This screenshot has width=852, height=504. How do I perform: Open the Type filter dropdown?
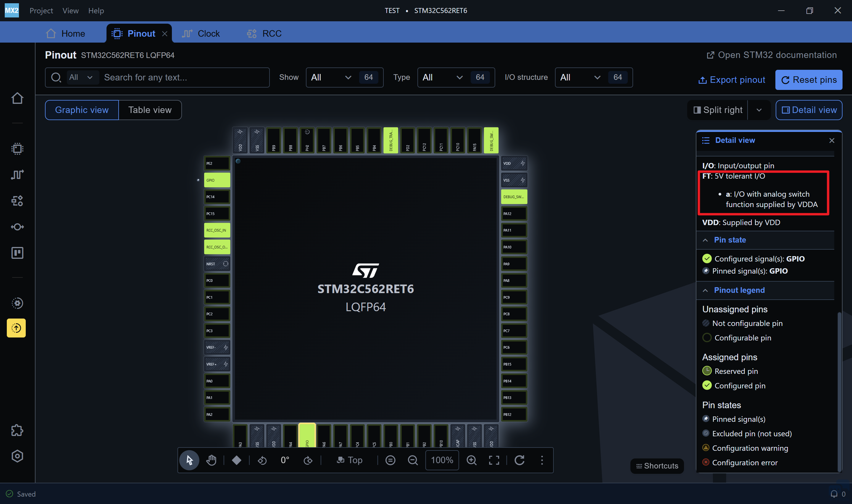tap(456, 77)
